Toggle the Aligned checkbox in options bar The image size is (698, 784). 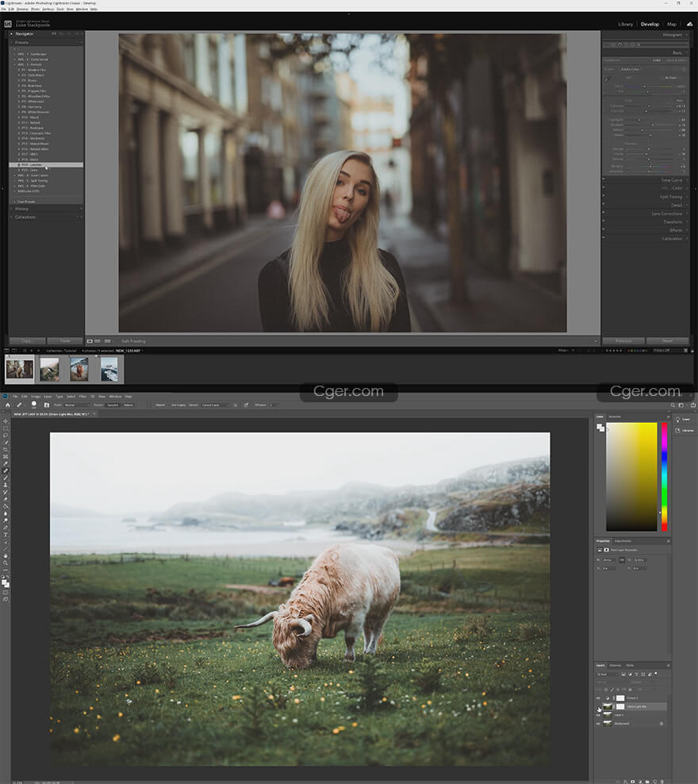[x=153, y=405]
